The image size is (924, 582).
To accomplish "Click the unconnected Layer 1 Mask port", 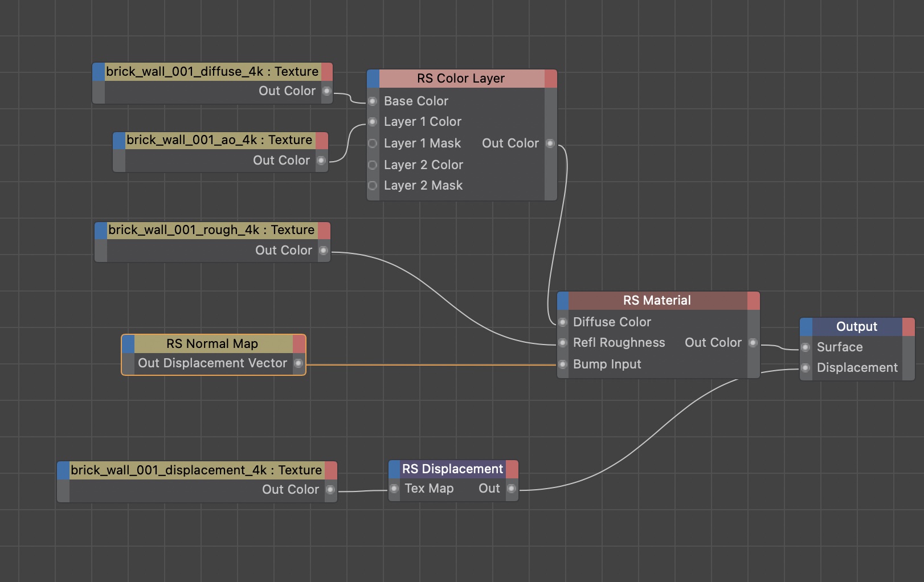I will point(373,144).
